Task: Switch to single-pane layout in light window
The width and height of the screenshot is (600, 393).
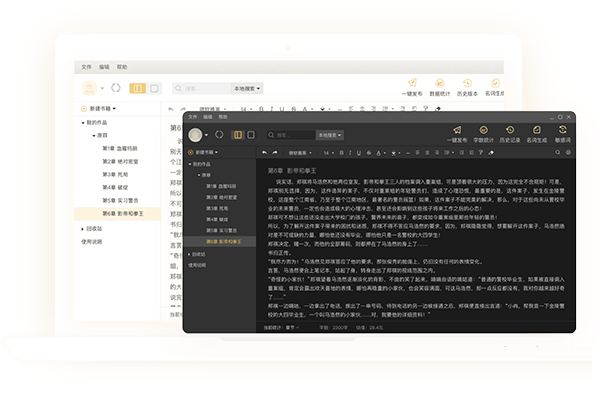Action: coord(154,88)
